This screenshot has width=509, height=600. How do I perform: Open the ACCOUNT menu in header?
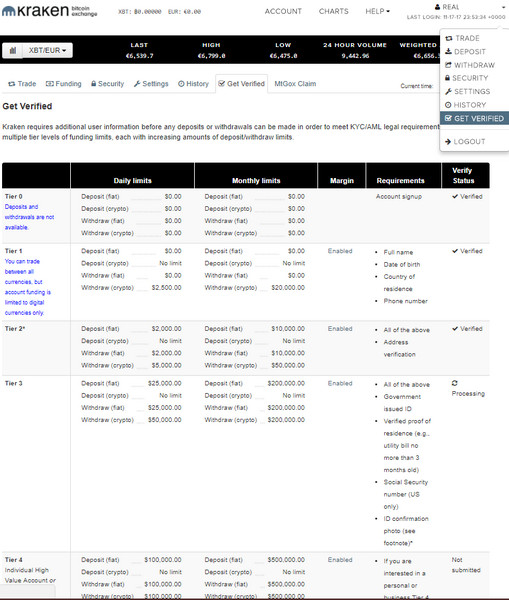coord(283,11)
